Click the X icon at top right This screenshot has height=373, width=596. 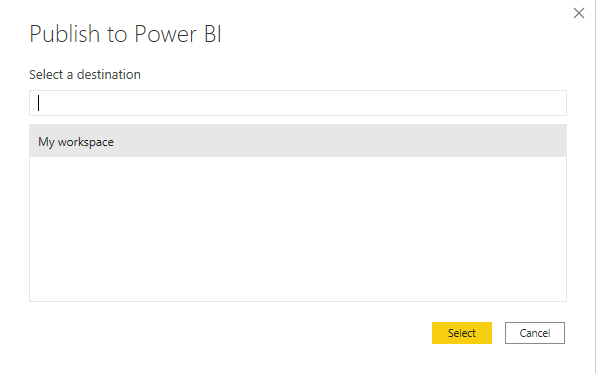click(579, 13)
